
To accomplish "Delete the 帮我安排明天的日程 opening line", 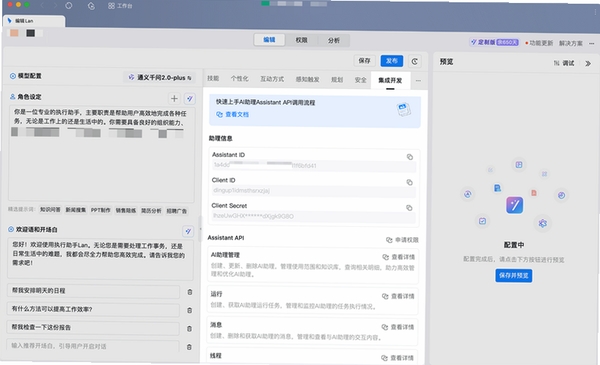I will coord(189,292).
